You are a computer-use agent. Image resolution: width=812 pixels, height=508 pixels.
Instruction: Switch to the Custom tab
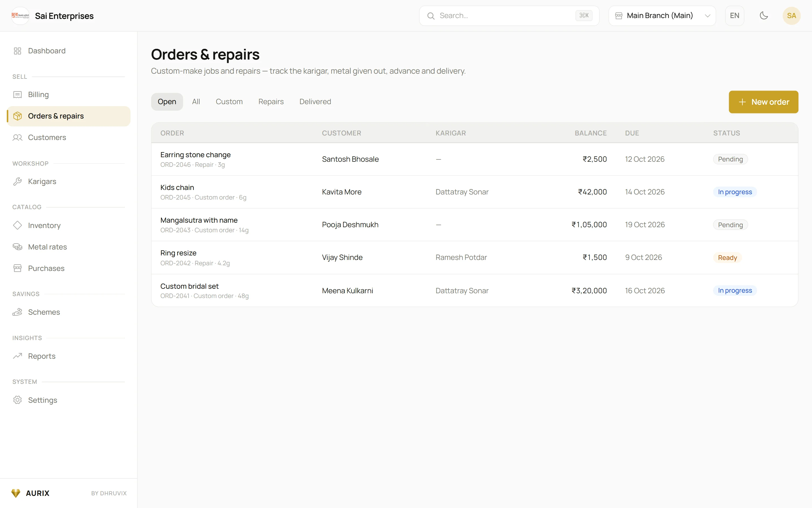[229, 102]
